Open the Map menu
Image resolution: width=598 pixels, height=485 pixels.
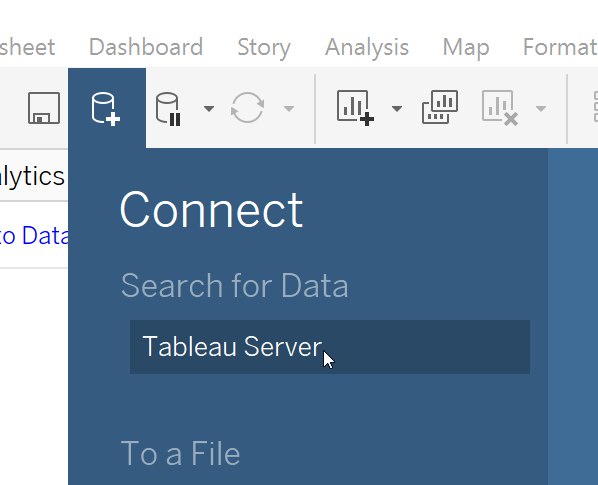pos(466,48)
